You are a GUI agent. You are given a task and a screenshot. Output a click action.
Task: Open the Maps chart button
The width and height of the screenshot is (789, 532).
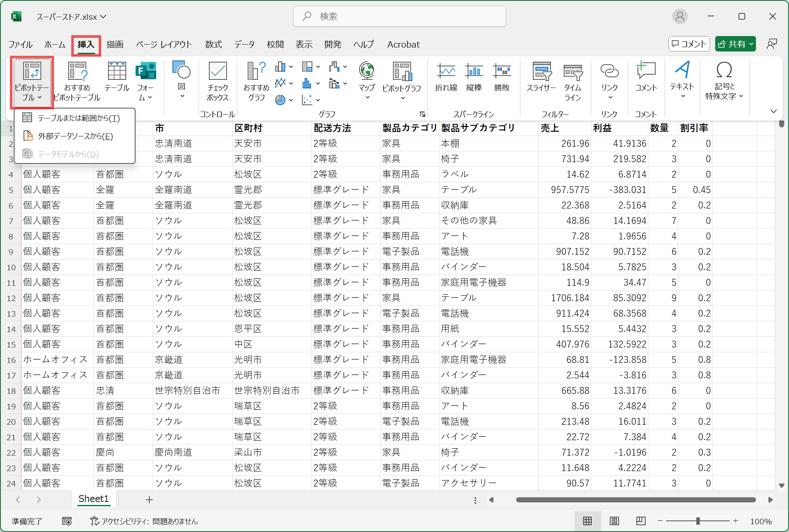point(367,82)
